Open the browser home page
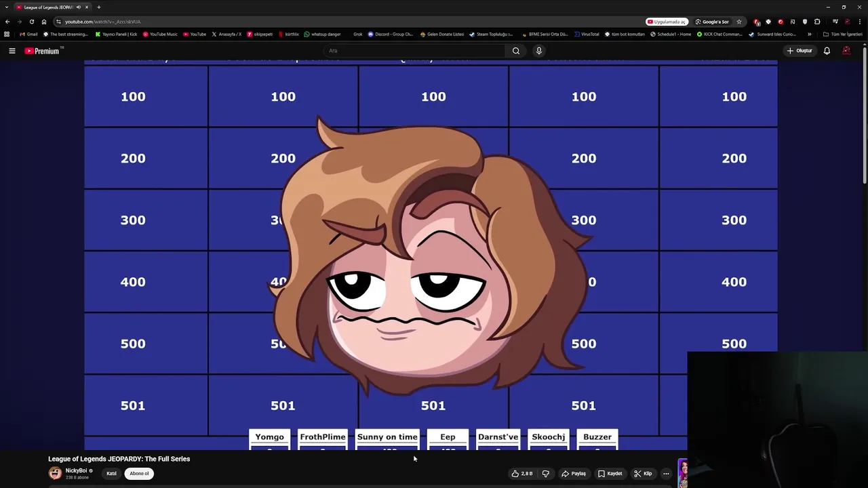868x488 pixels. (44, 22)
